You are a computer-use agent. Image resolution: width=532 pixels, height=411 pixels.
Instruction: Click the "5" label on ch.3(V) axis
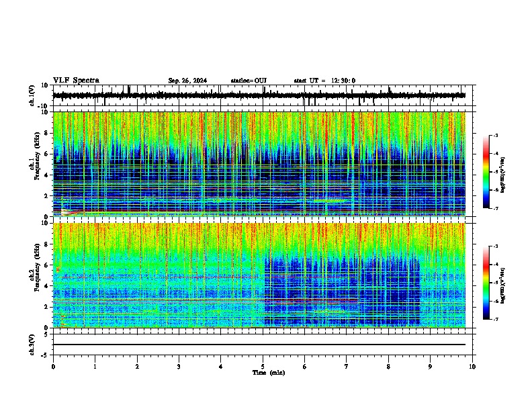pos(47,334)
